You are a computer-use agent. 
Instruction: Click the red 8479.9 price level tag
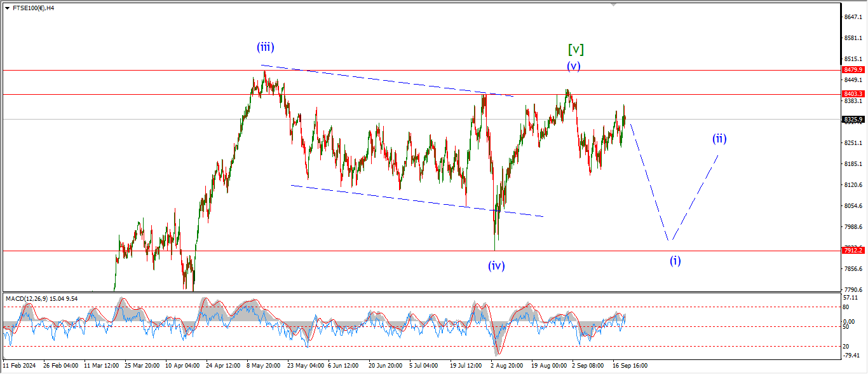click(x=853, y=70)
